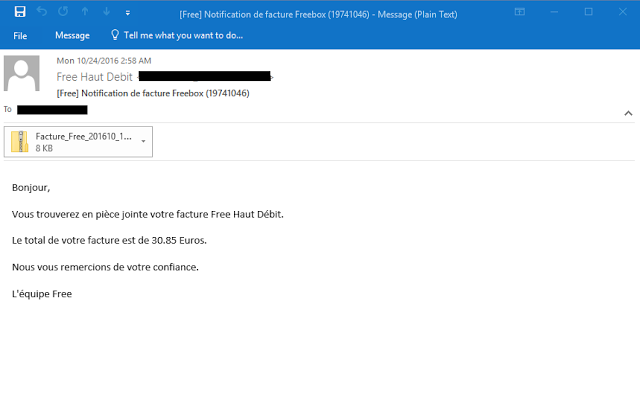Open Customize Quick Access Toolbar dropdown
The height and width of the screenshot is (404, 640).
tap(126, 13)
